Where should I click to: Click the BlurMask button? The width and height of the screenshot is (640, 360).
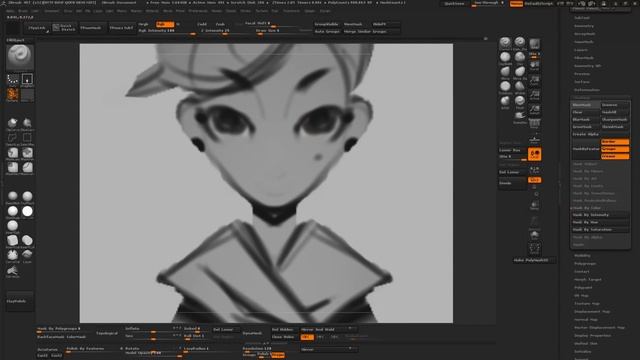click(586, 120)
